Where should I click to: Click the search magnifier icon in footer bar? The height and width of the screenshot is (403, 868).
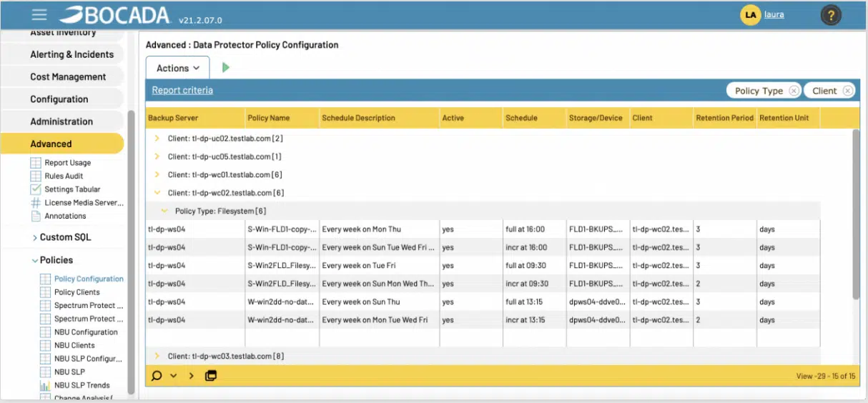(x=157, y=375)
